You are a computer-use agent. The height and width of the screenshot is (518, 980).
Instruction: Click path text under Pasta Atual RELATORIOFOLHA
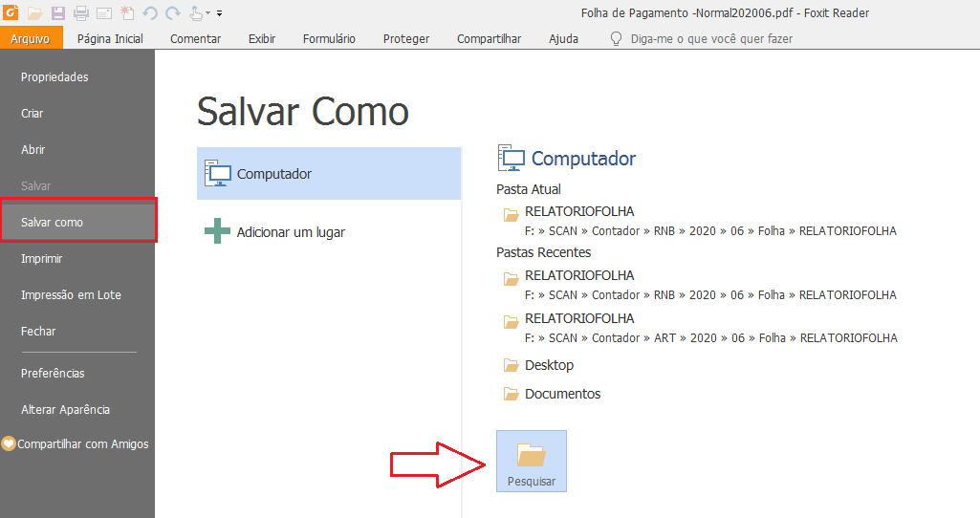coord(710,230)
